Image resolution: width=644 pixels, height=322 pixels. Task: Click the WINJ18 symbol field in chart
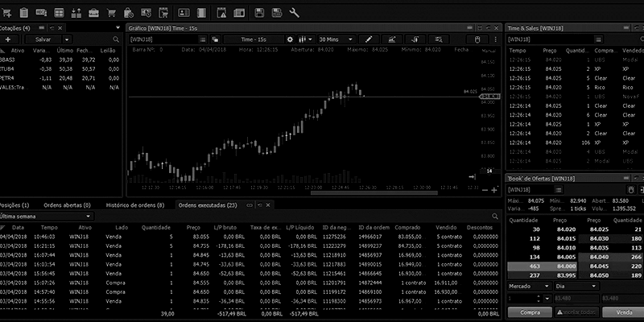[171, 39]
